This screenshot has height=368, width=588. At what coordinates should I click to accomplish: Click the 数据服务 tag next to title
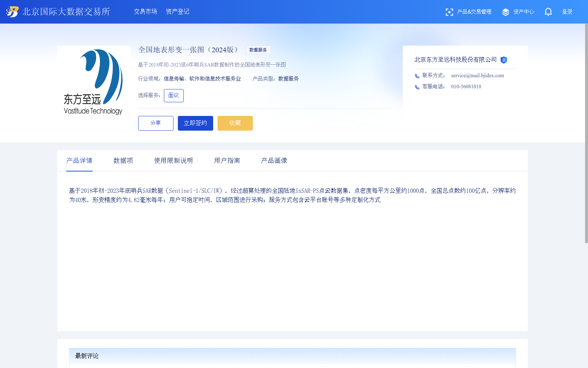[x=258, y=50]
